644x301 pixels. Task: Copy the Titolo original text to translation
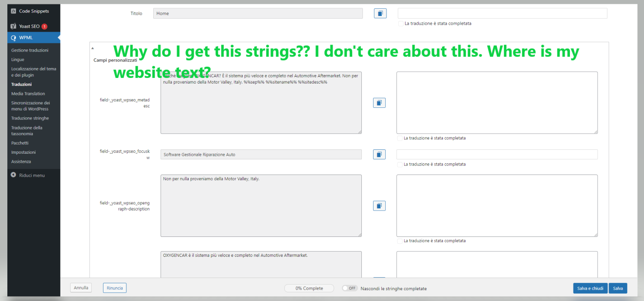pyautogui.click(x=380, y=13)
